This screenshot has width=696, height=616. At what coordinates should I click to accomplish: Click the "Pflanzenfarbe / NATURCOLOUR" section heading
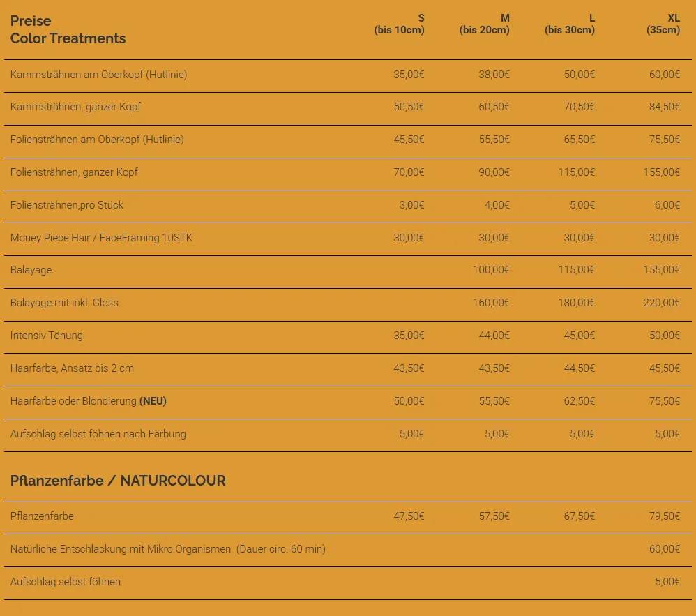pyautogui.click(x=118, y=481)
